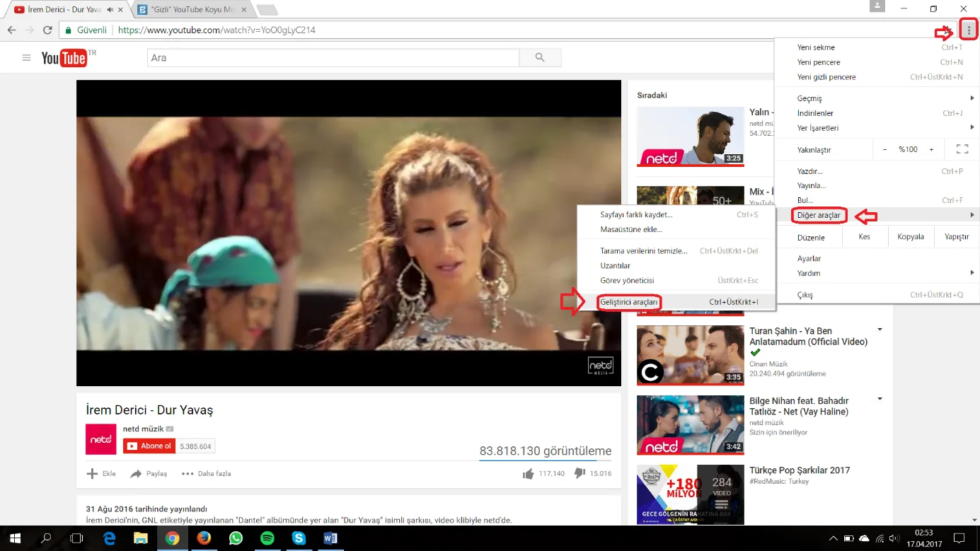Zoom in using plus button

point(931,149)
